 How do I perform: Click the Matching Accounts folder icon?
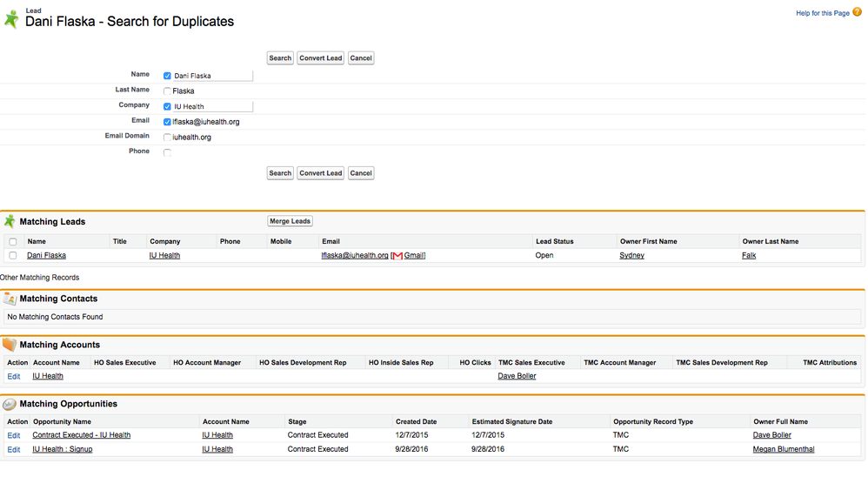[10, 345]
